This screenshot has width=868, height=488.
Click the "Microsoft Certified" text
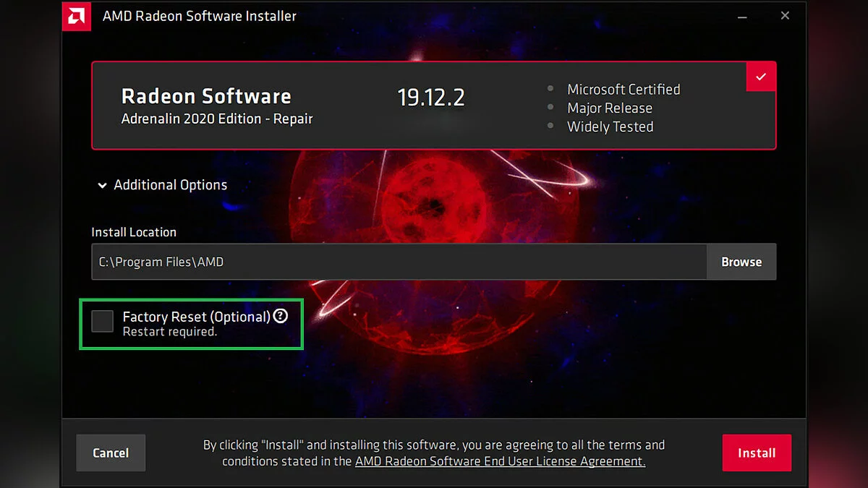point(624,90)
